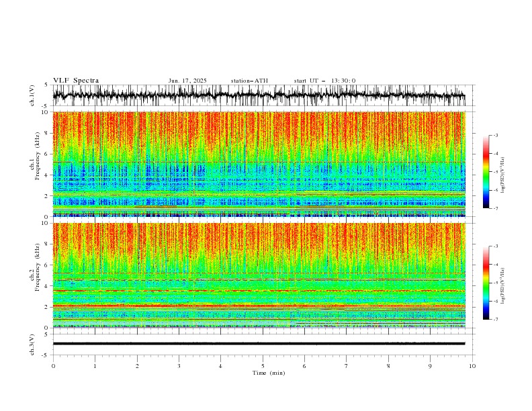Click the ch.2 colorbar 'log(PSD)(V²/Hz)' label
The image size is (532, 411).
tap(503, 286)
